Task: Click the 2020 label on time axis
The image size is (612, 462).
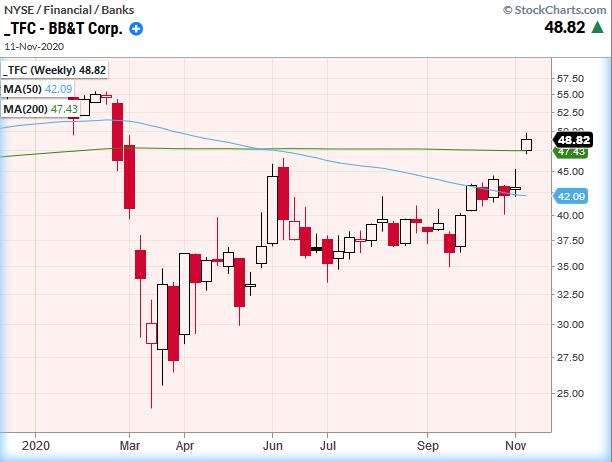Action: pos(35,441)
